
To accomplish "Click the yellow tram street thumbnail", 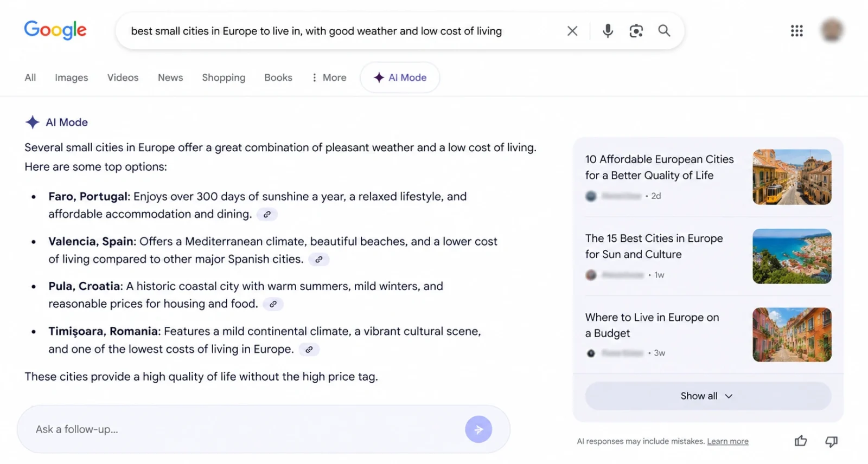I will [792, 177].
